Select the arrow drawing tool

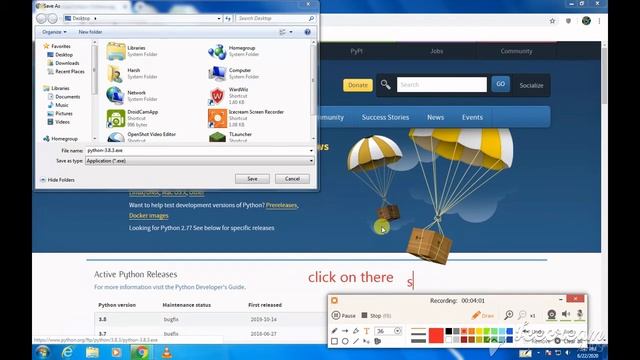(x=345, y=331)
